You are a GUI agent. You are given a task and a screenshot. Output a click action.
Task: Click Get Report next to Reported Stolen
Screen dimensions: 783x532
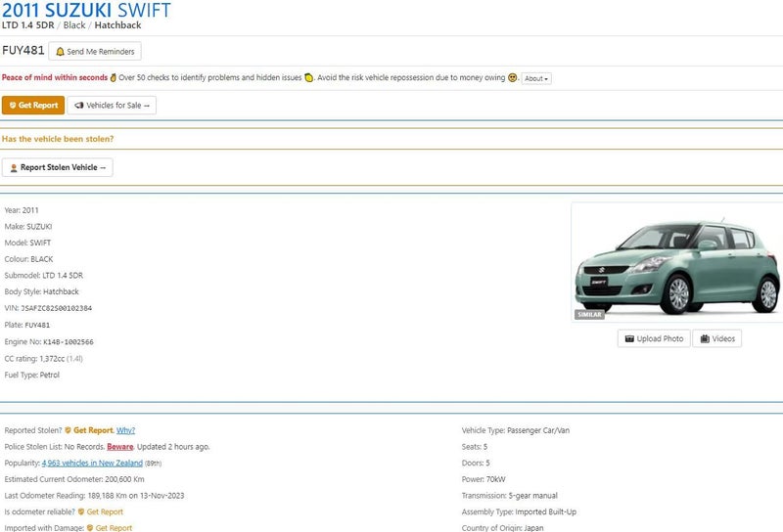[89, 430]
